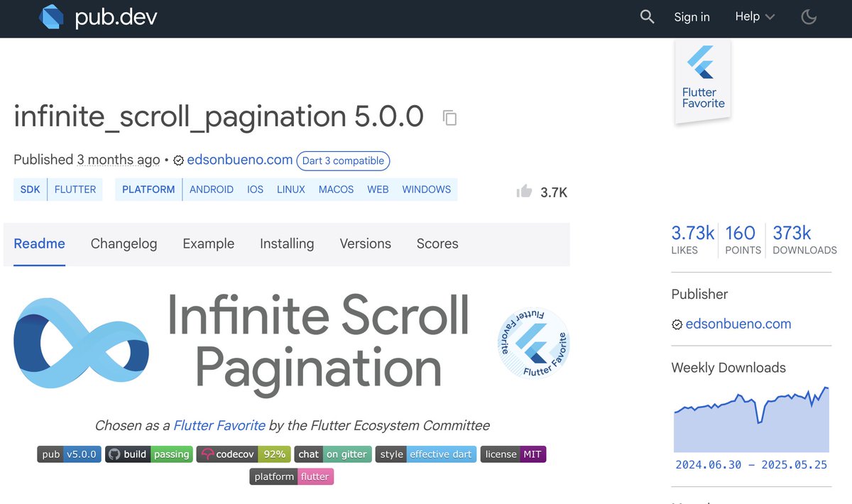Click the pub.dev logo icon
Viewport: 852px width, 504px height.
click(x=53, y=16)
